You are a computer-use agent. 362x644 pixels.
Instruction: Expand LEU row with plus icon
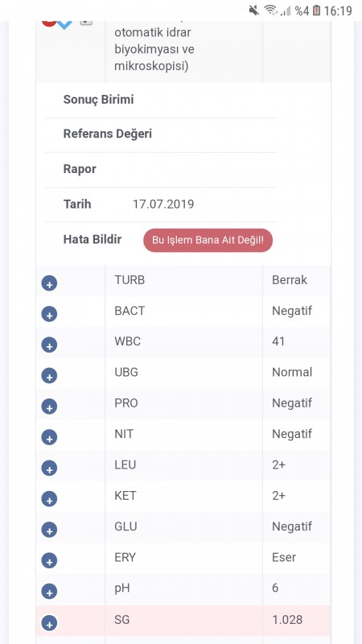[49, 469]
